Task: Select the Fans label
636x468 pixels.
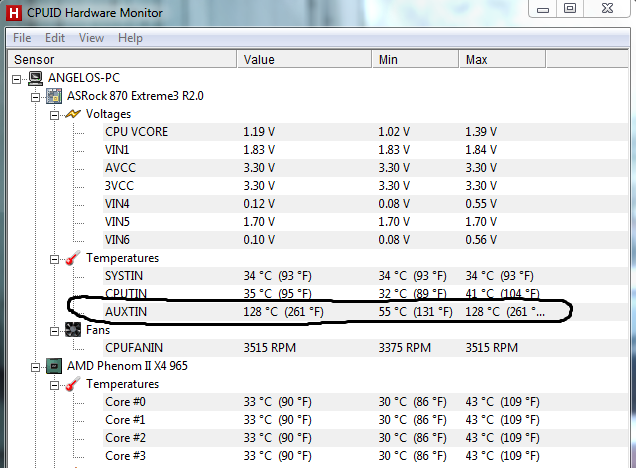Action: [98, 330]
